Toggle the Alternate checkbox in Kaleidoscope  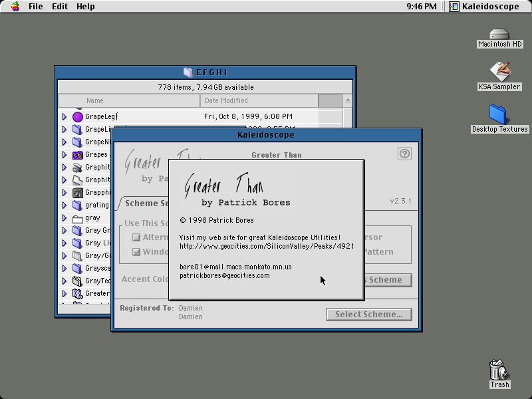136,237
